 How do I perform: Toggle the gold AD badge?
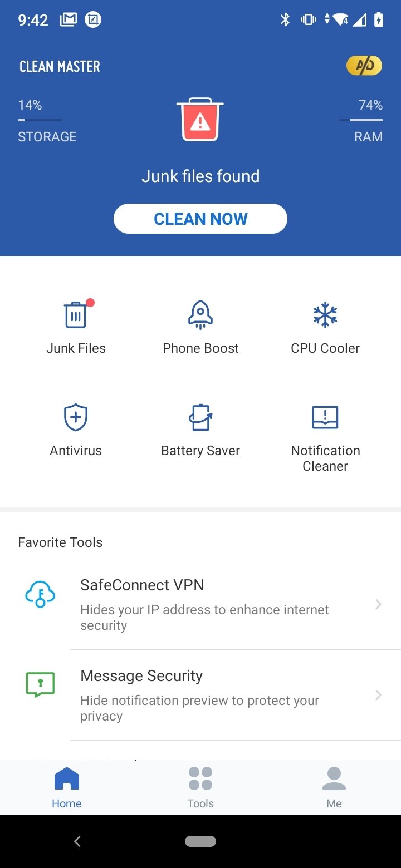364,66
